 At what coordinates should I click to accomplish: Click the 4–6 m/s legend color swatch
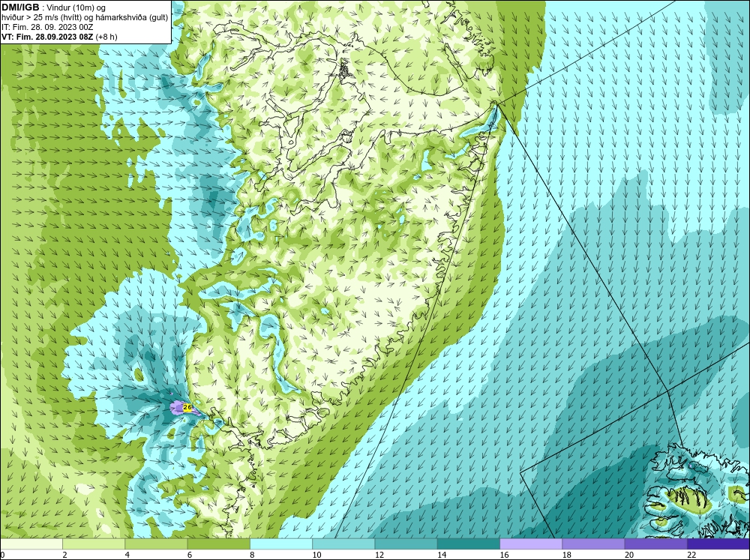pyautogui.click(x=156, y=544)
